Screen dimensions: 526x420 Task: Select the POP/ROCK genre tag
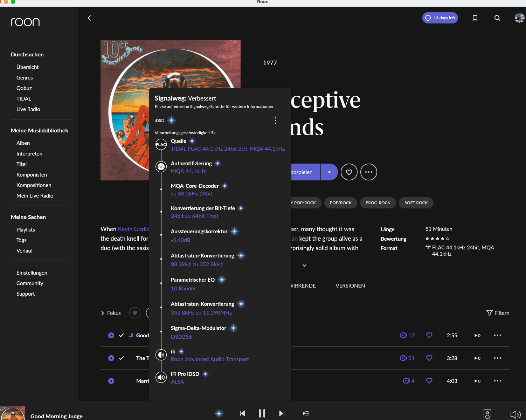tap(341, 203)
